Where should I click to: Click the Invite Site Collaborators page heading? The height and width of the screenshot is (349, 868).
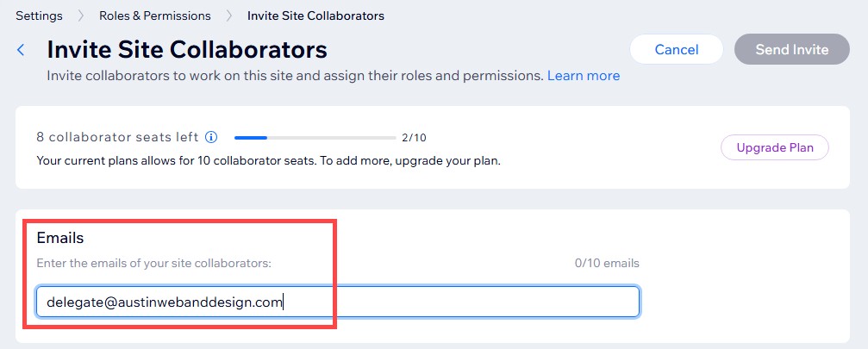point(187,49)
